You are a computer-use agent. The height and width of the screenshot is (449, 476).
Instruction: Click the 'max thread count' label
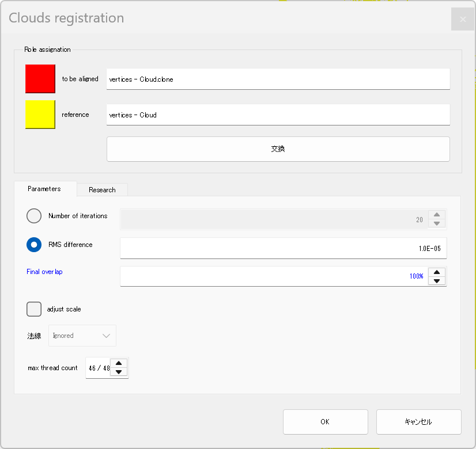click(52, 368)
